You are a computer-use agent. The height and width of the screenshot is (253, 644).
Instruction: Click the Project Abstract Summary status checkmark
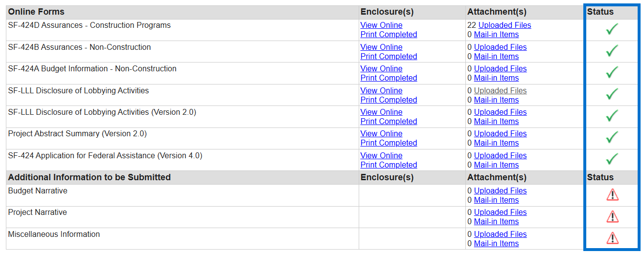(612, 138)
